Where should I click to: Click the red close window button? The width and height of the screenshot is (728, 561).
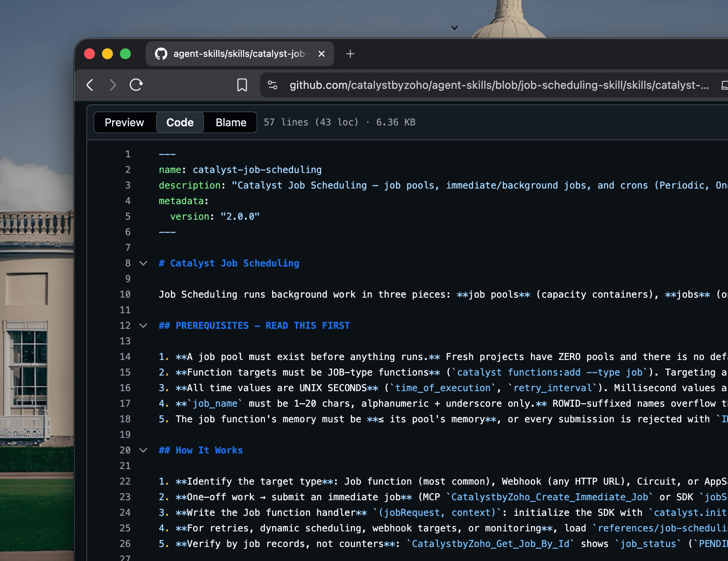(90, 54)
